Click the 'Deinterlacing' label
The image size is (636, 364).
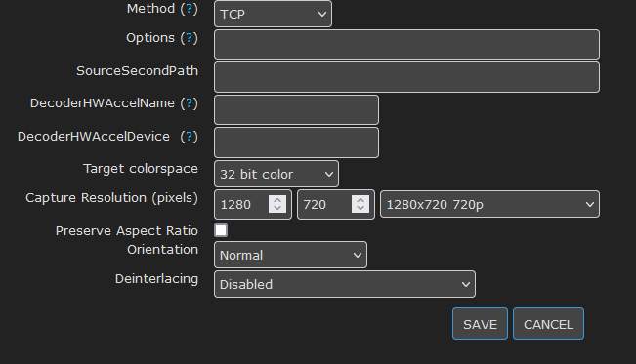pos(156,279)
